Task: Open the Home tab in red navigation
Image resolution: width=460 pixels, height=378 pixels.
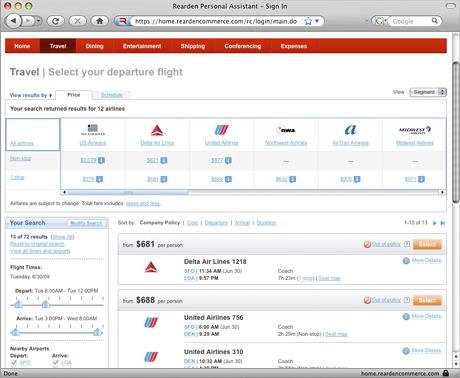Action: coord(22,46)
